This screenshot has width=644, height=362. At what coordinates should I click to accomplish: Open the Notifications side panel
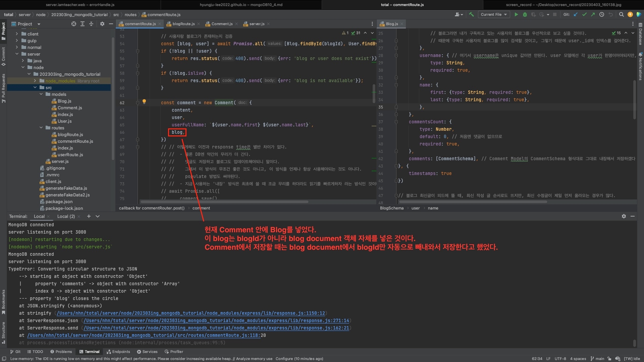point(640,66)
